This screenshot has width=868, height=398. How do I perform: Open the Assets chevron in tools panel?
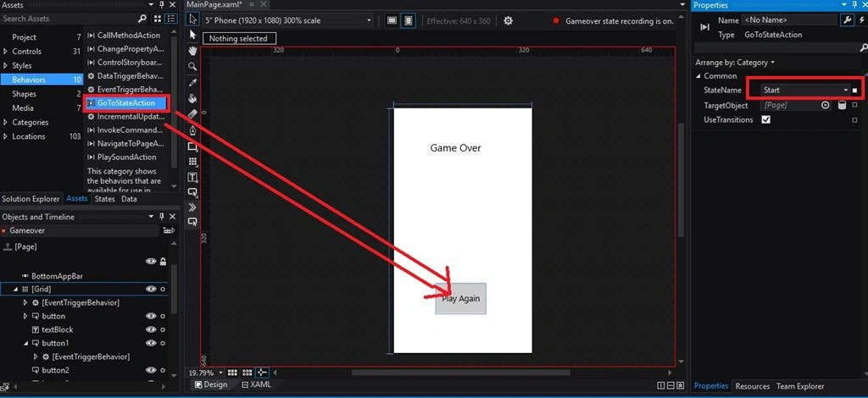point(192,207)
